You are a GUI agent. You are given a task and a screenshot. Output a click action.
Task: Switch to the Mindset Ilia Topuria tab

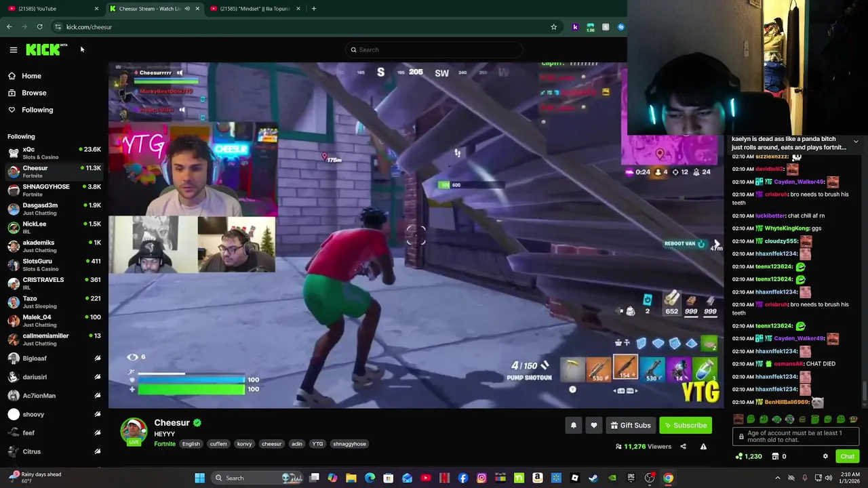pyautogui.click(x=254, y=9)
